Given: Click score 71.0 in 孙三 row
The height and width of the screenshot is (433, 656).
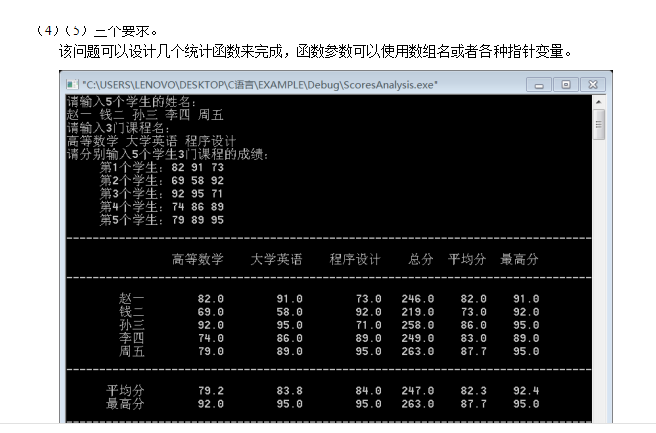Looking at the screenshot, I should (x=368, y=325).
